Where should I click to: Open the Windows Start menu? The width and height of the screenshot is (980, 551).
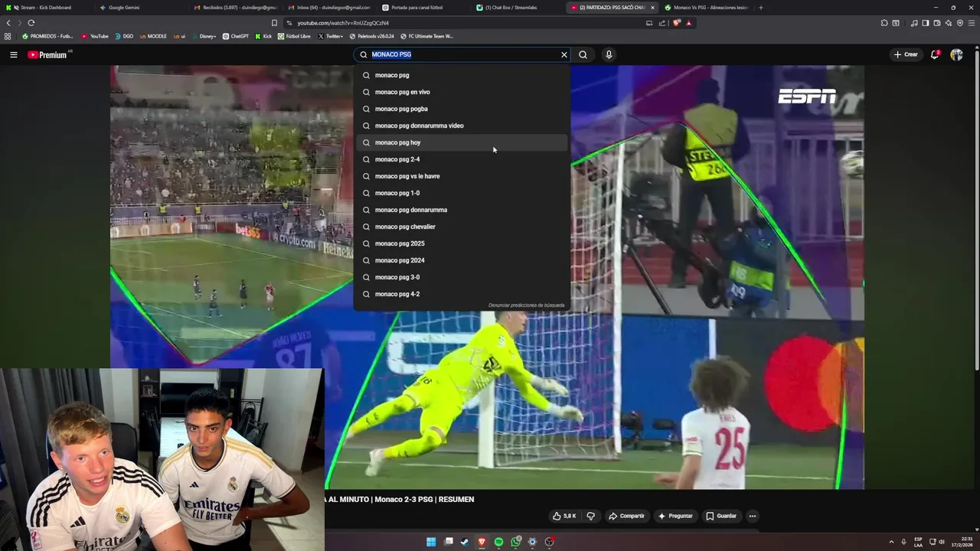click(431, 542)
